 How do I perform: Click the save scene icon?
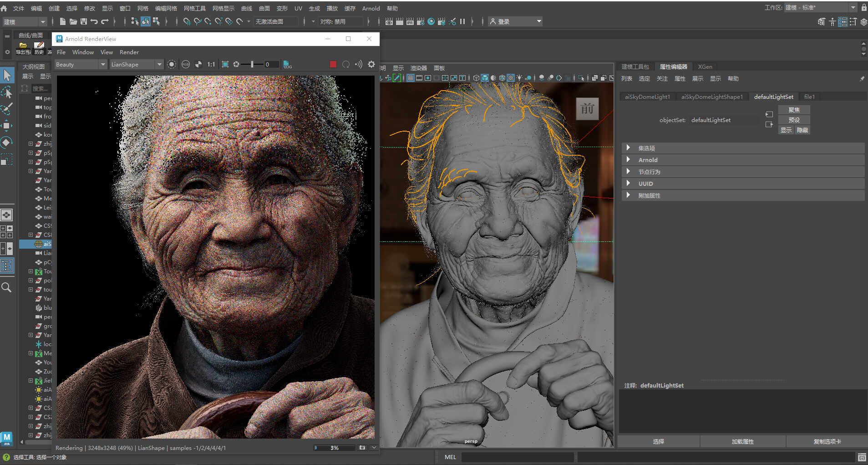84,21
